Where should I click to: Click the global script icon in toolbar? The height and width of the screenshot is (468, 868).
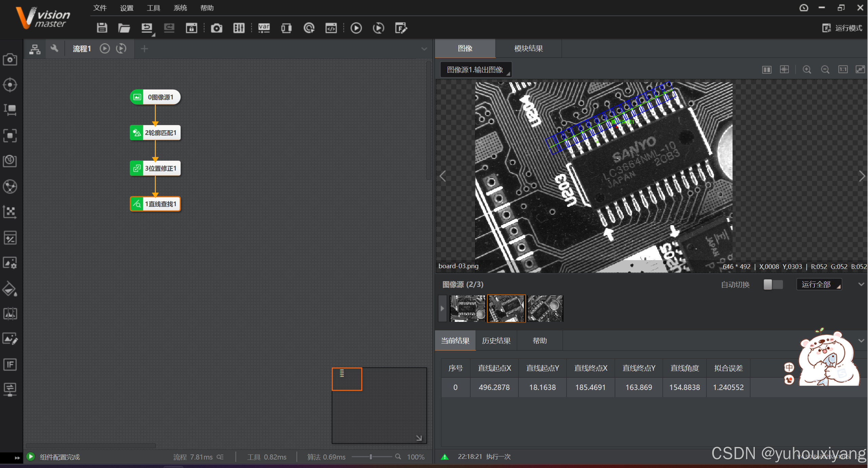(x=331, y=28)
